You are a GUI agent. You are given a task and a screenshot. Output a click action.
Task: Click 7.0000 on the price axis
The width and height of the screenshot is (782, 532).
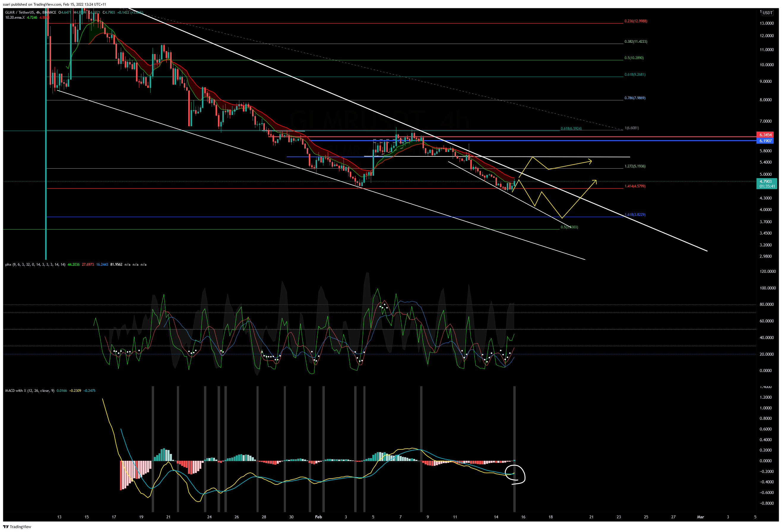point(765,121)
